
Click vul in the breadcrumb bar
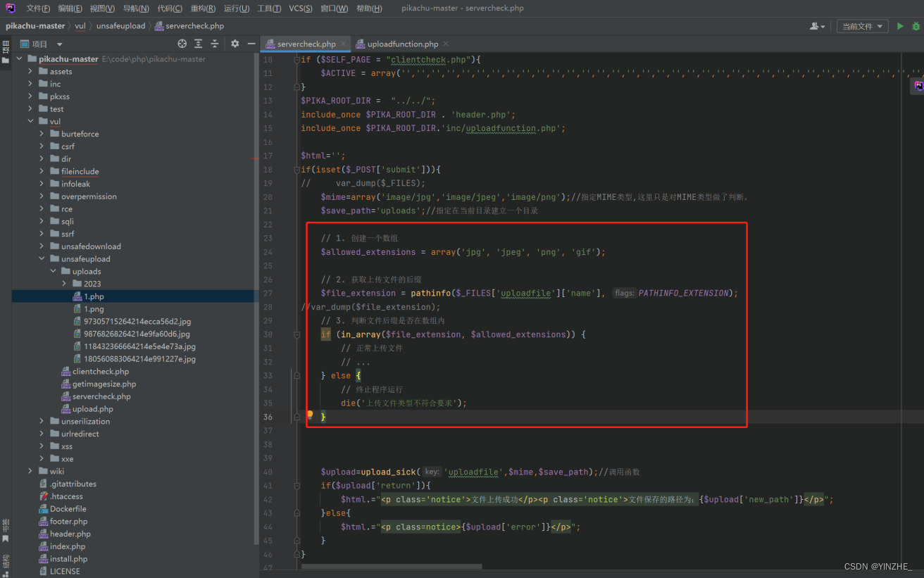tap(80, 26)
